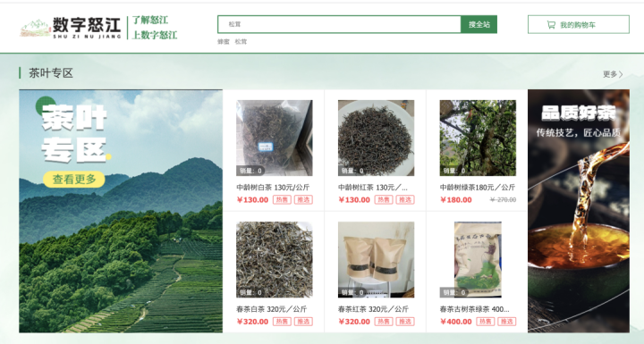The height and width of the screenshot is (344, 644).
Task: Open the 春茶古树茶绿茶 package photo
Action: (x=478, y=259)
